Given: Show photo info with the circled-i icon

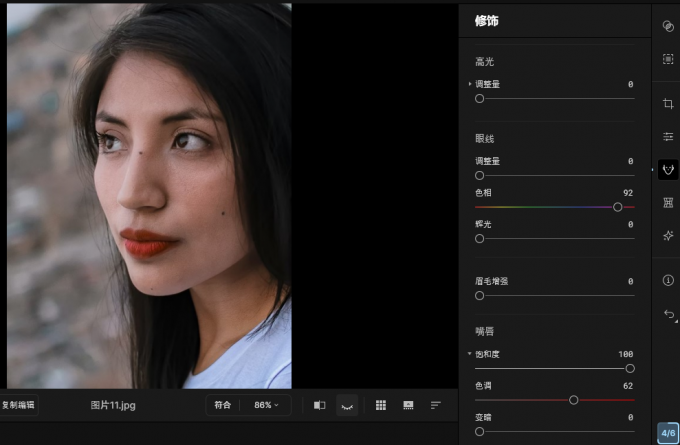Looking at the screenshot, I should pos(668,280).
